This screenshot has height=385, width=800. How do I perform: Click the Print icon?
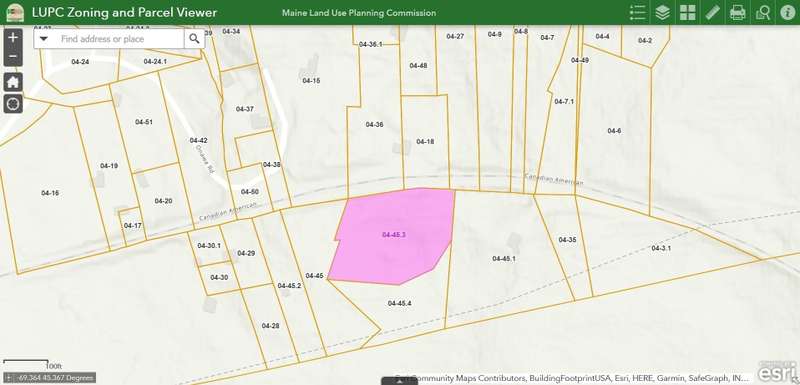pos(737,12)
